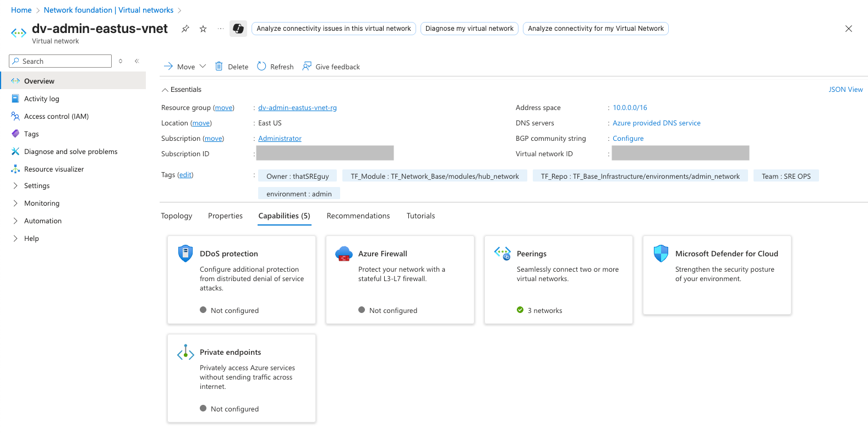Image resolution: width=868 pixels, height=434 pixels.
Task: Mark virtual network as favorite star
Action: pos(203,29)
